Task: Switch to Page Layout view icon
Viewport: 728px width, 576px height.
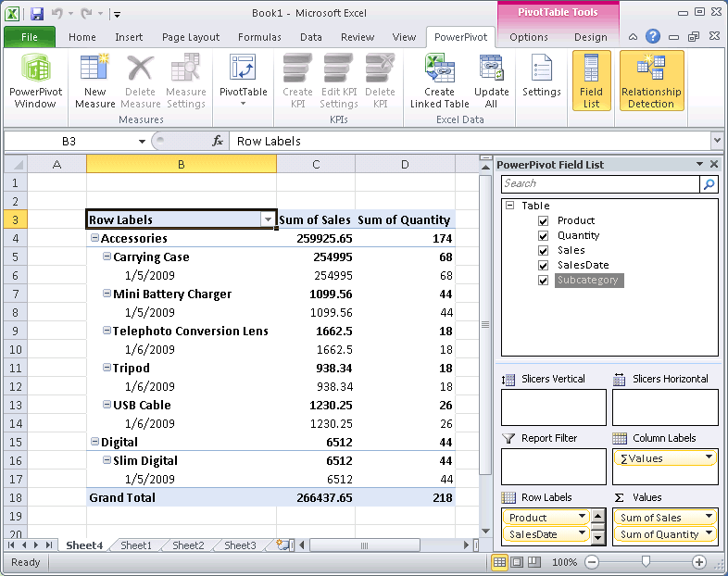Action: pyautogui.click(x=517, y=562)
